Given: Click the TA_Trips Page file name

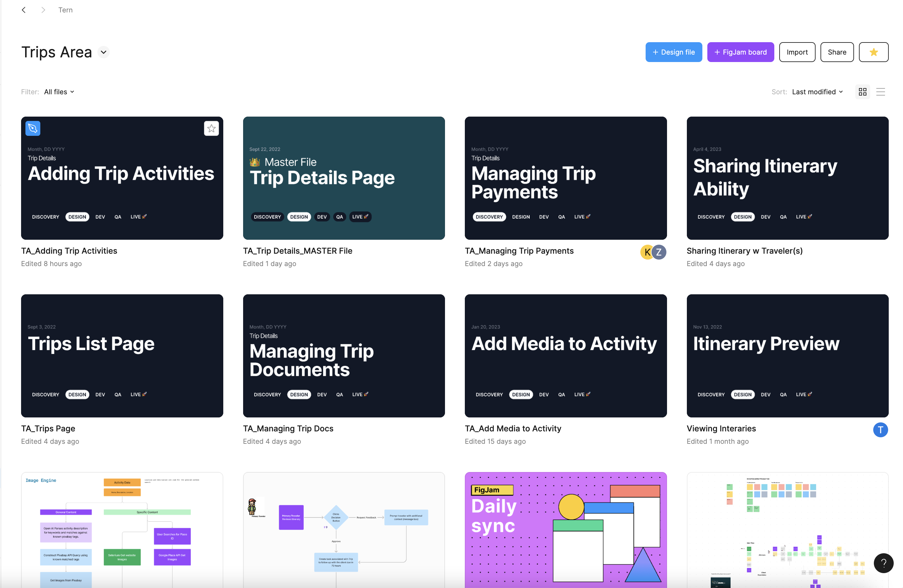Looking at the screenshot, I should (48, 428).
